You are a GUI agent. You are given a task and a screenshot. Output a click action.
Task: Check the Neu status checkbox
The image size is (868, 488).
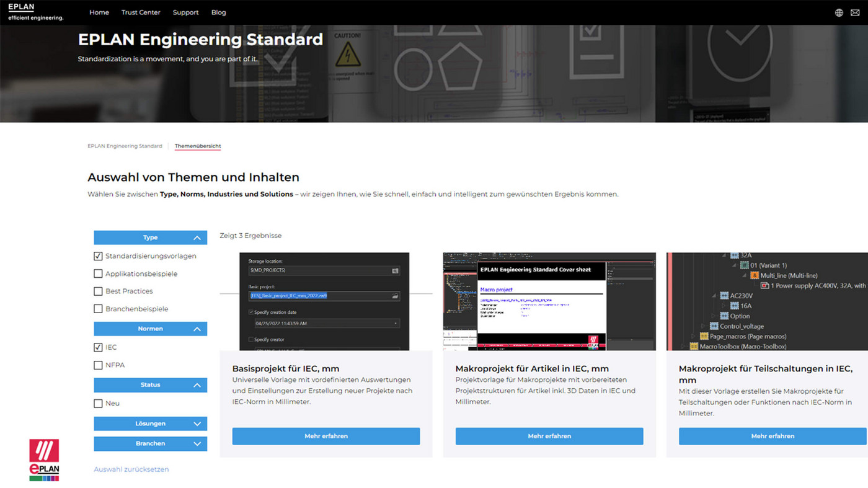97,403
